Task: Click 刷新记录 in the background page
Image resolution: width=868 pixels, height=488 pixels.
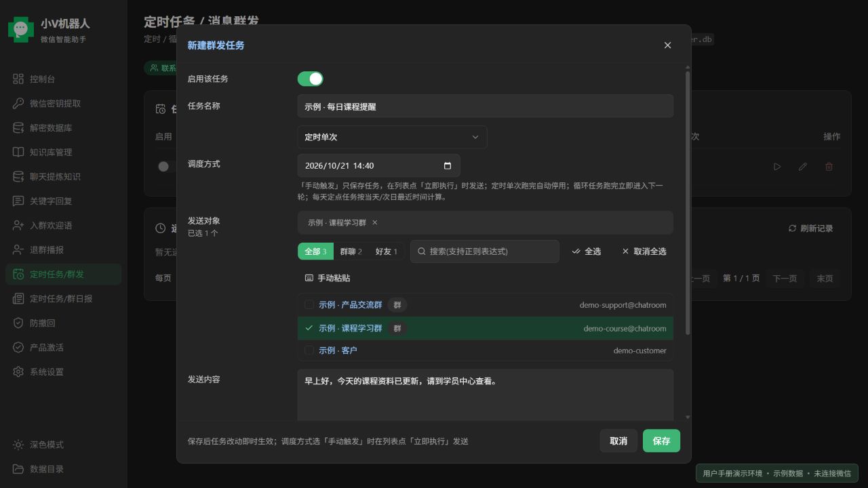Action: pos(810,228)
